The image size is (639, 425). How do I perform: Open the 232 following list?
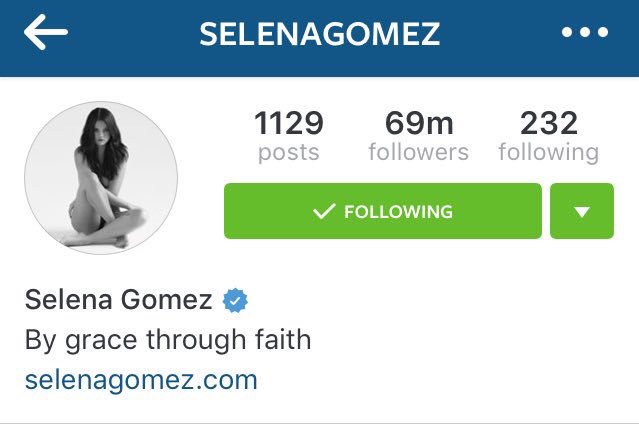pyautogui.click(x=549, y=137)
